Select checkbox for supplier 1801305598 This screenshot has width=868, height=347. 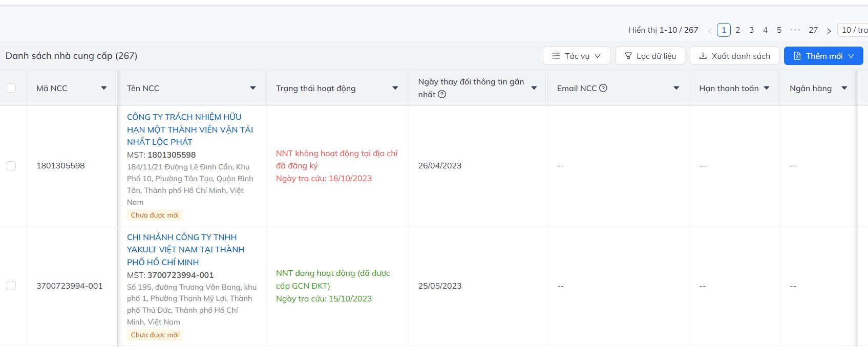(11, 166)
